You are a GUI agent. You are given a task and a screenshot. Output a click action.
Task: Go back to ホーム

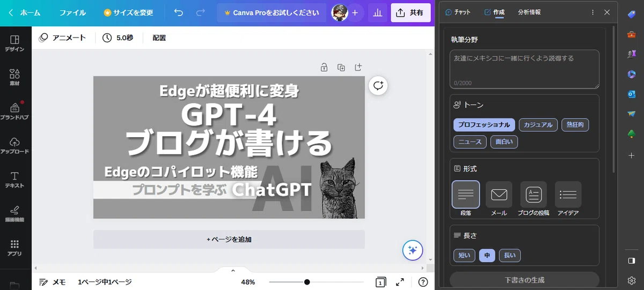coord(25,13)
